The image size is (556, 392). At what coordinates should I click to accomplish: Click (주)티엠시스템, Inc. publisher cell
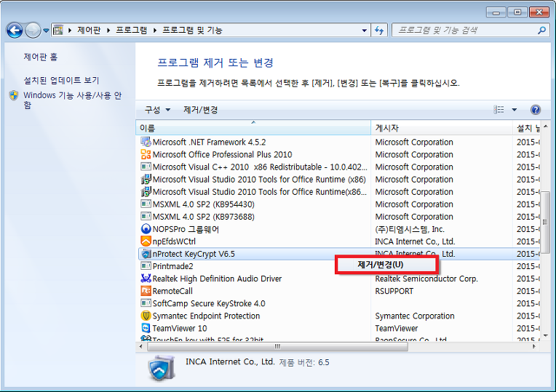coord(410,229)
